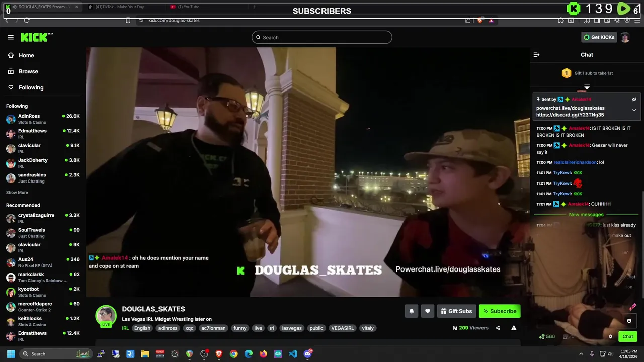Click the IRL category link under stream title
644x362 pixels.
(125, 328)
